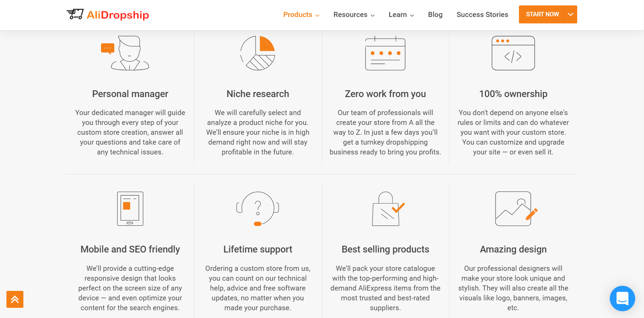The width and height of the screenshot is (644, 318).
Task: Jump to top with double-arrow button
Action: click(x=15, y=299)
